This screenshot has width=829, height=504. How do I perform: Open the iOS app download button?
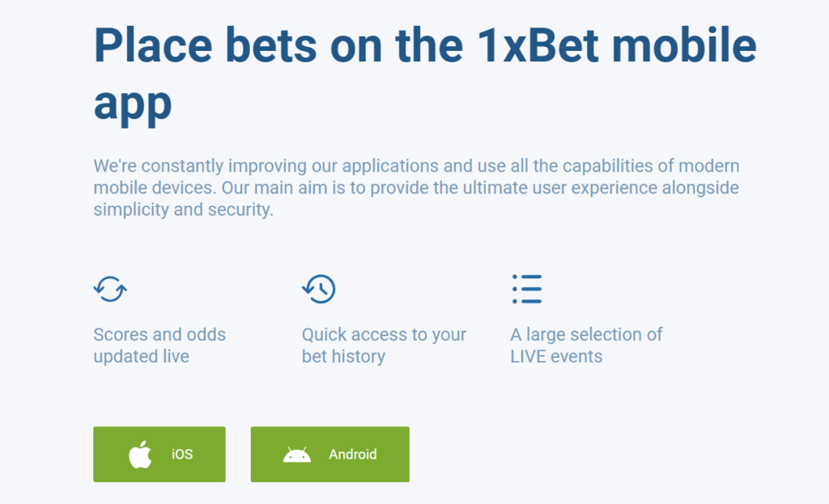159,455
